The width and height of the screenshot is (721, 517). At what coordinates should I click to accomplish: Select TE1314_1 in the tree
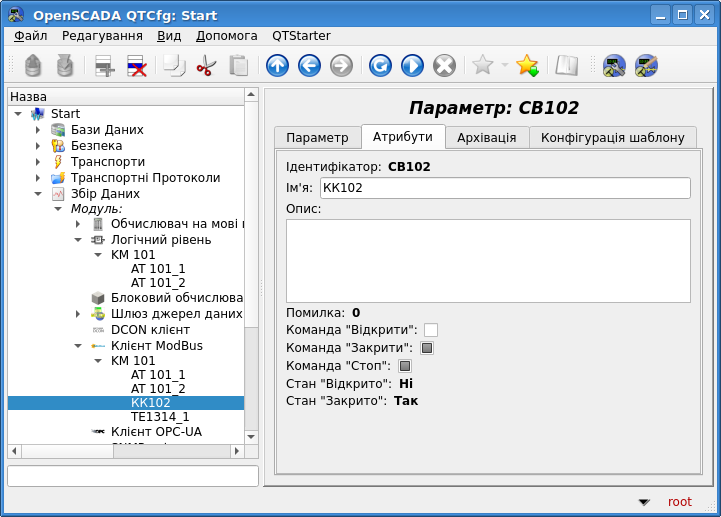[159, 416]
